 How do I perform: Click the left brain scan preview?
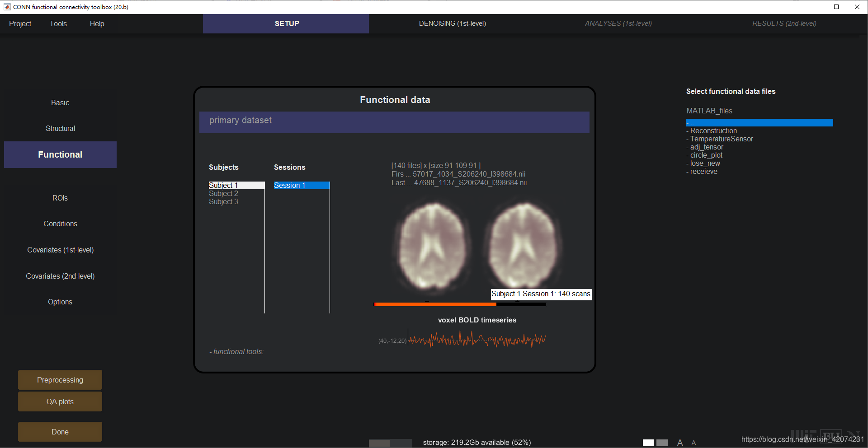click(433, 247)
